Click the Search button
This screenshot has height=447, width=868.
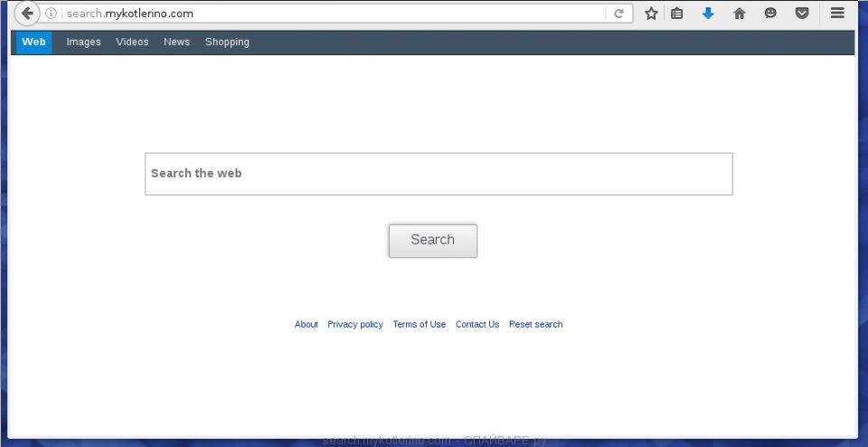[433, 241]
